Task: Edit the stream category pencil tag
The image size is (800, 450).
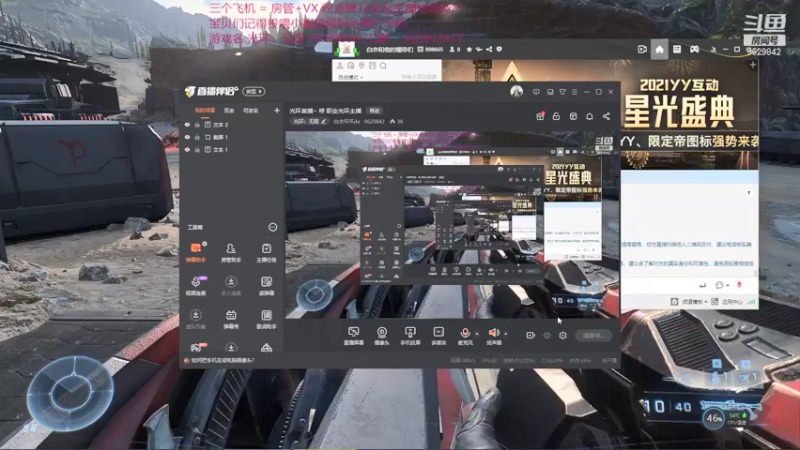Action: 310,121
